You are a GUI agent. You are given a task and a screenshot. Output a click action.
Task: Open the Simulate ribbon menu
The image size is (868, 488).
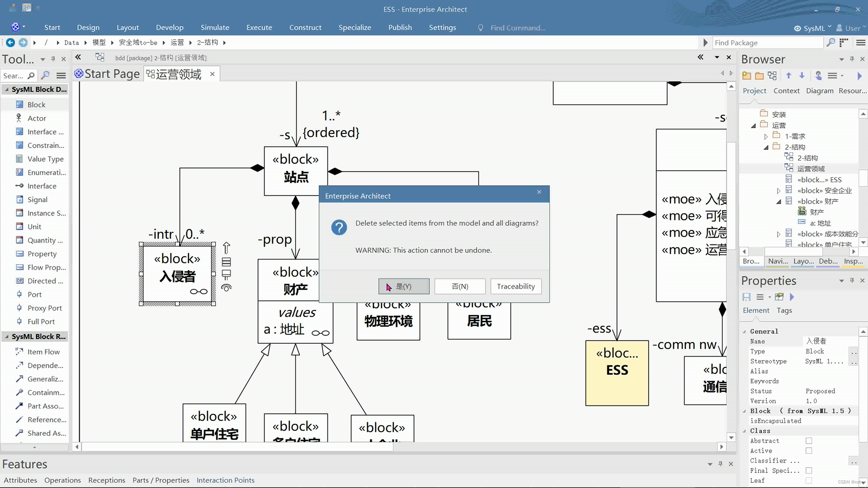215,28
